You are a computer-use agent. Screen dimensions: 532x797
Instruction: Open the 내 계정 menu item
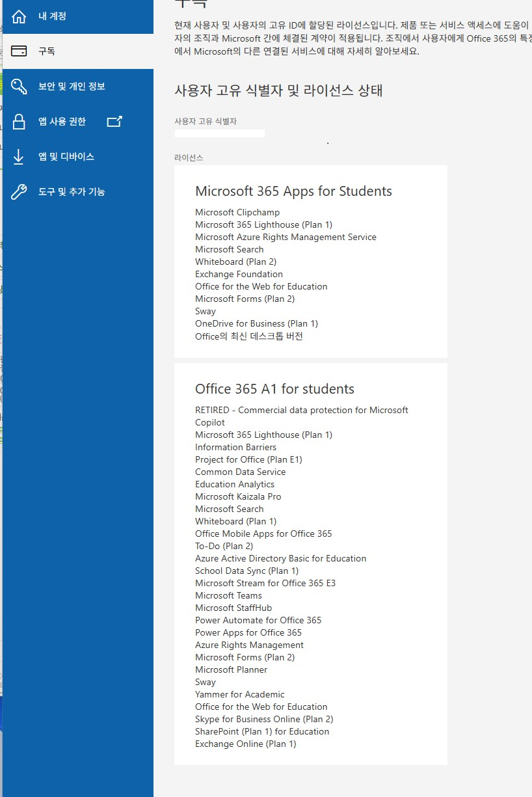point(78,16)
